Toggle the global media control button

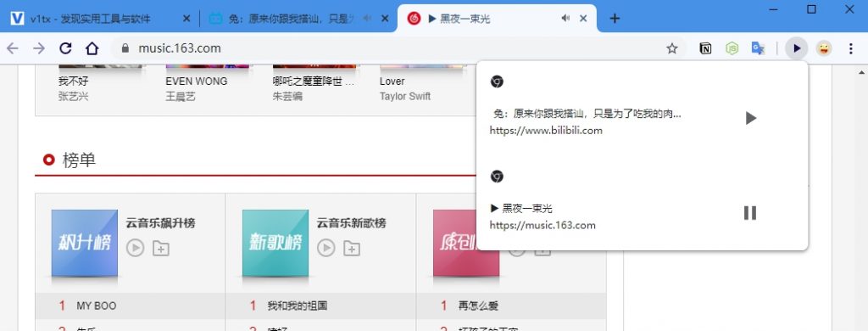pos(797,48)
